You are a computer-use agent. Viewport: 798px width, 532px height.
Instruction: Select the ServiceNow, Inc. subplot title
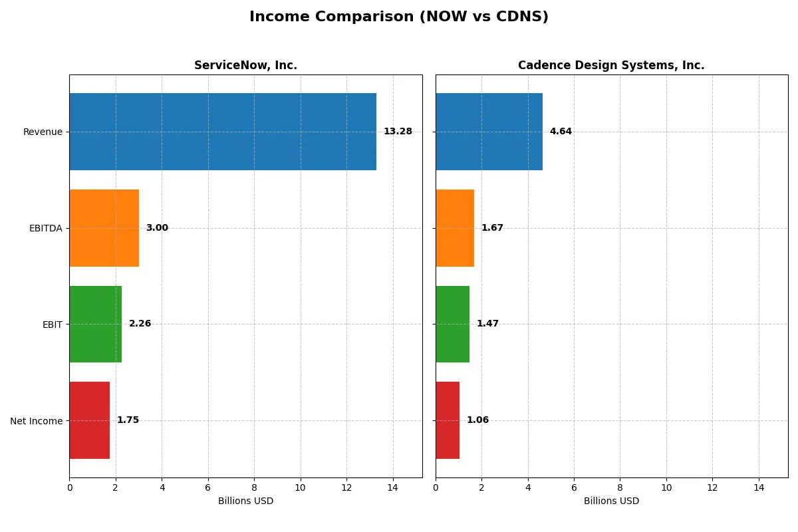tap(245, 65)
